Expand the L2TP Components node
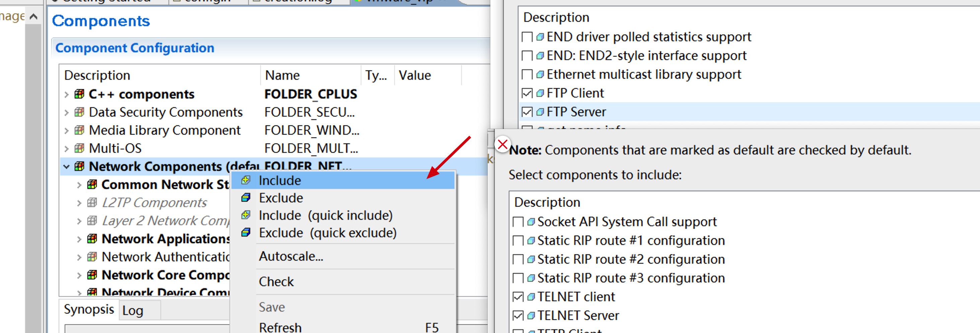 click(x=79, y=203)
